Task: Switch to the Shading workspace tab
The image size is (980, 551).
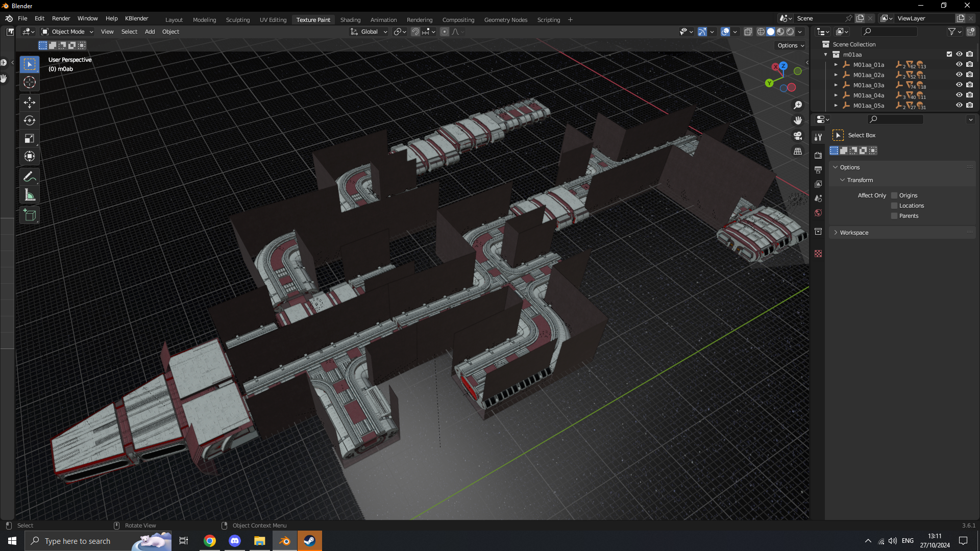Action: coord(350,20)
